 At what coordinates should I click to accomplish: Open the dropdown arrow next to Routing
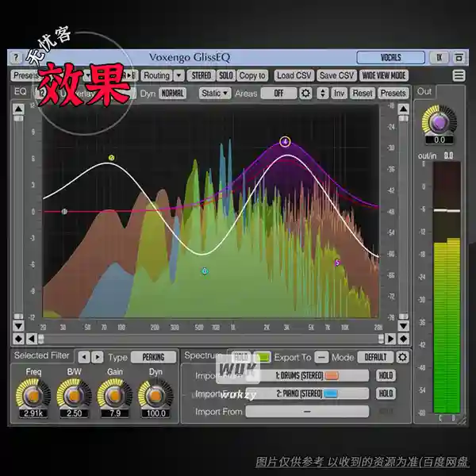point(179,75)
